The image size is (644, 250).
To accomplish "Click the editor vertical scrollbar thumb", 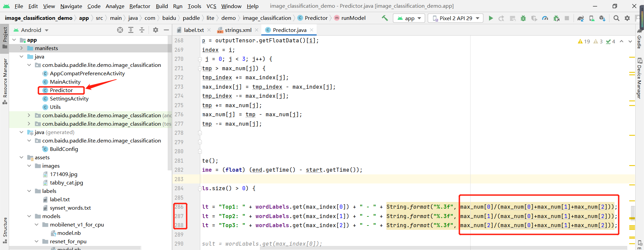I will click(633, 212).
